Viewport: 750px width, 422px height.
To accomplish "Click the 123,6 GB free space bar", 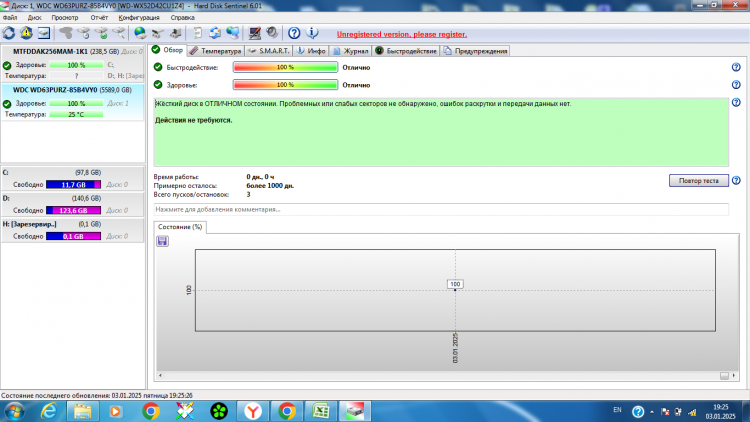I will point(73,211).
